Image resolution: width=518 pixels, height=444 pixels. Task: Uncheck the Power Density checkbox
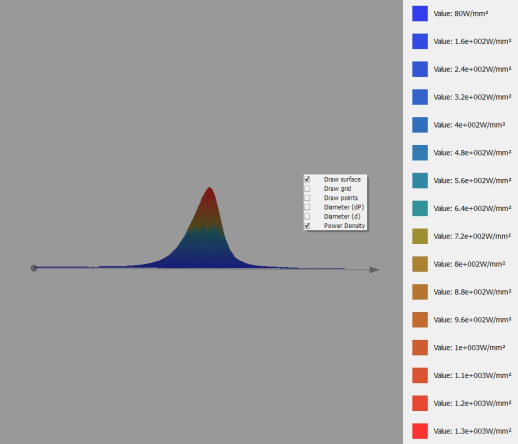click(307, 226)
